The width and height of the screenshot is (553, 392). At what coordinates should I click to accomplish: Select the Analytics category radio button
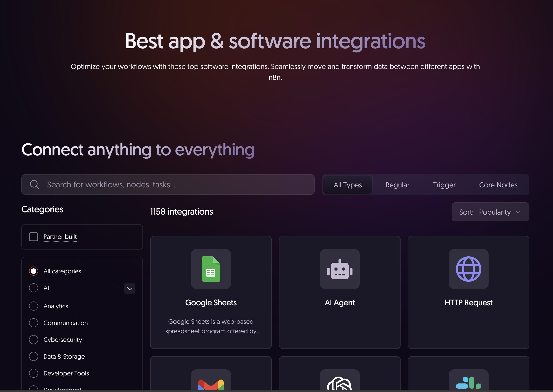click(34, 306)
